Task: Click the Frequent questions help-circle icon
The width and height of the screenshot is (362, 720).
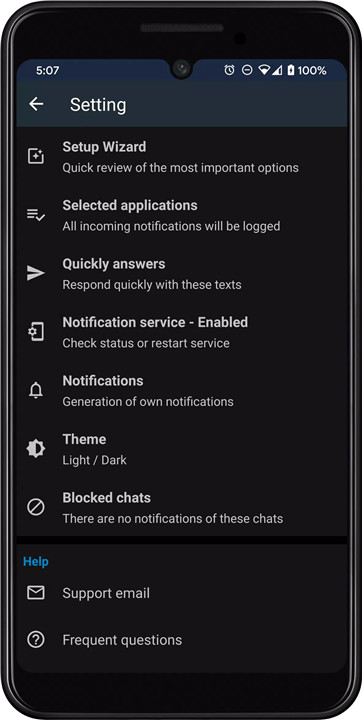Action: coord(36,640)
